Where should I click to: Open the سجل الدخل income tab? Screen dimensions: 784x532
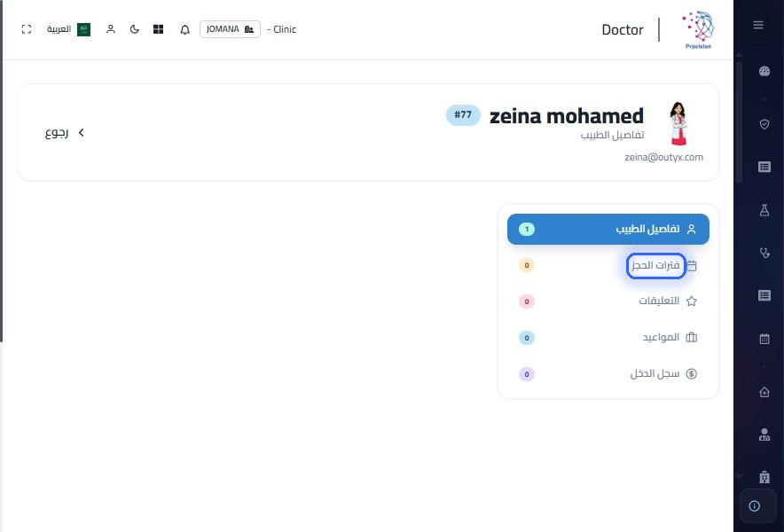click(x=608, y=374)
